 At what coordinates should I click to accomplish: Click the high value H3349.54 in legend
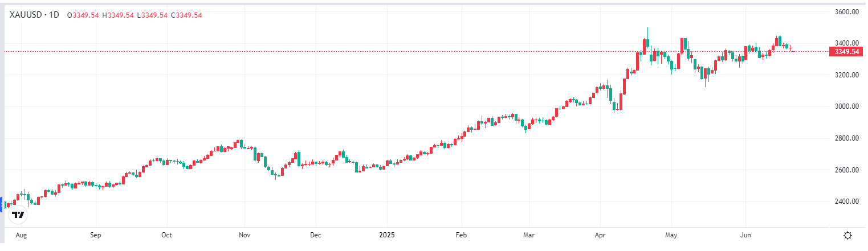click(118, 15)
